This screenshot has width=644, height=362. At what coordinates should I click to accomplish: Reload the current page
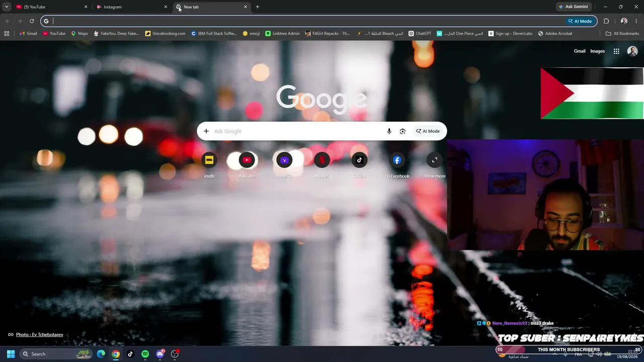[32, 21]
